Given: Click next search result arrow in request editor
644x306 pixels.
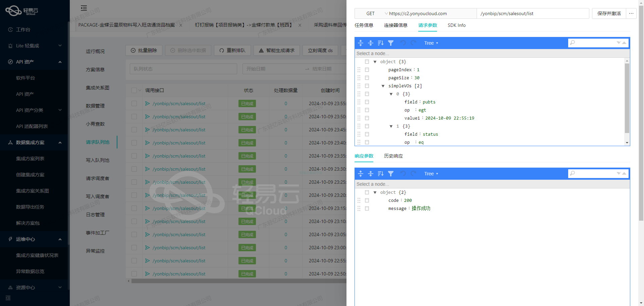Looking at the screenshot, I should click(x=619, y=43).
